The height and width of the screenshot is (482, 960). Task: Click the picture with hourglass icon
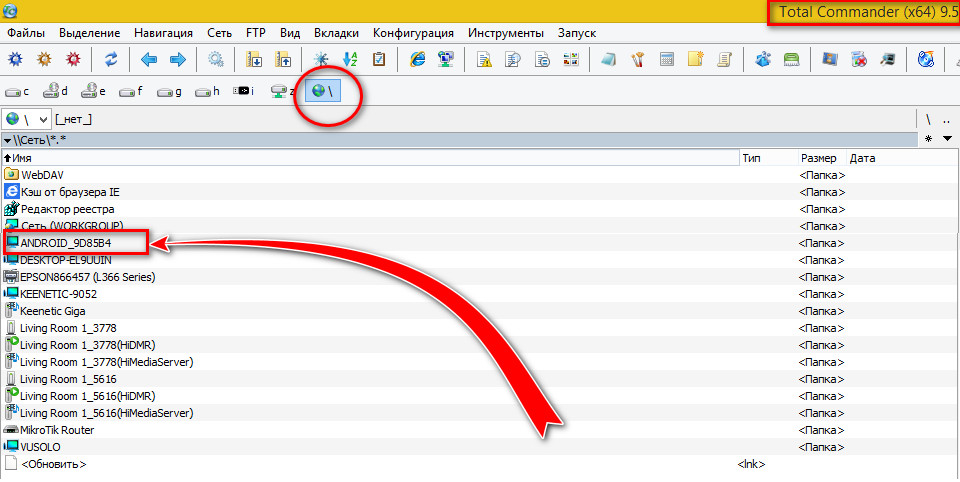830,59
